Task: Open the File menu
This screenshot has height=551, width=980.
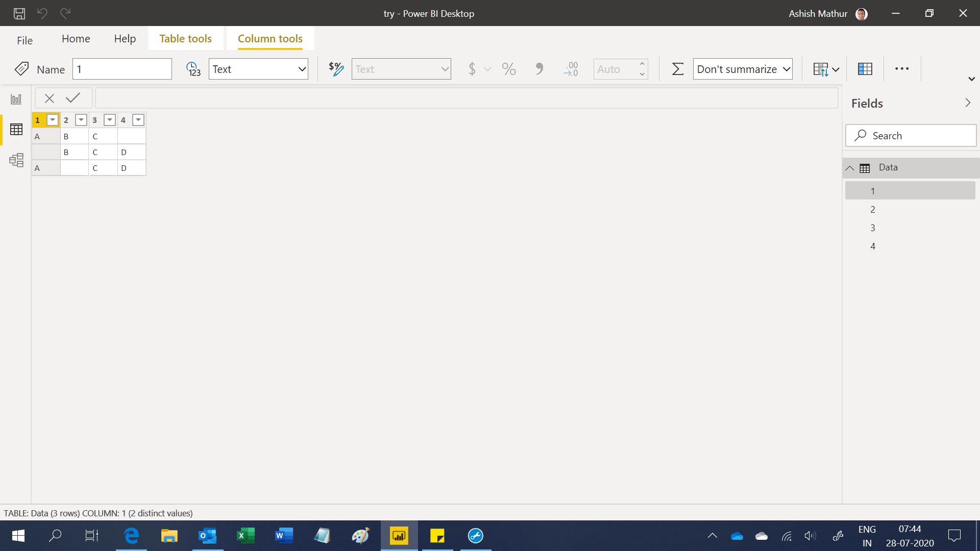Action: pyautogui.click(x=24, y=40)
